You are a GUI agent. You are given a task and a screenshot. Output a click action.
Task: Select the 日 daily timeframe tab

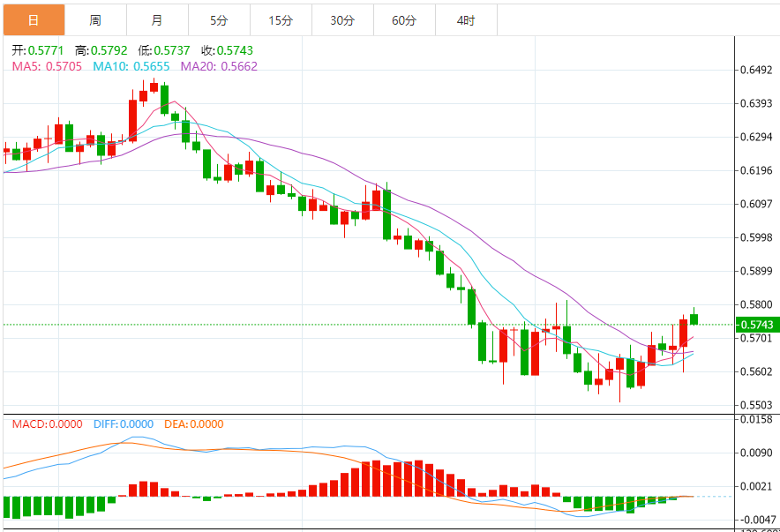[x=34, y=20]
